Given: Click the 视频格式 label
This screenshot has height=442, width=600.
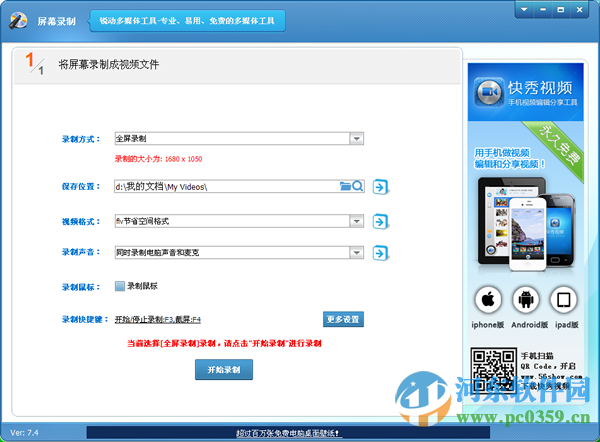Looking at the screenshot, I should coord(81,222).
